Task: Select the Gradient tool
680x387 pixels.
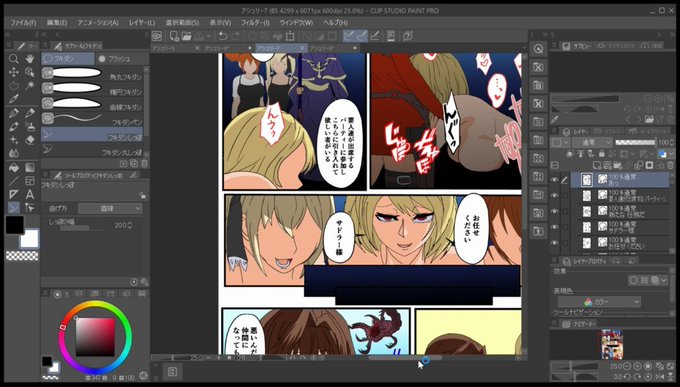Action: click(29, 167)
